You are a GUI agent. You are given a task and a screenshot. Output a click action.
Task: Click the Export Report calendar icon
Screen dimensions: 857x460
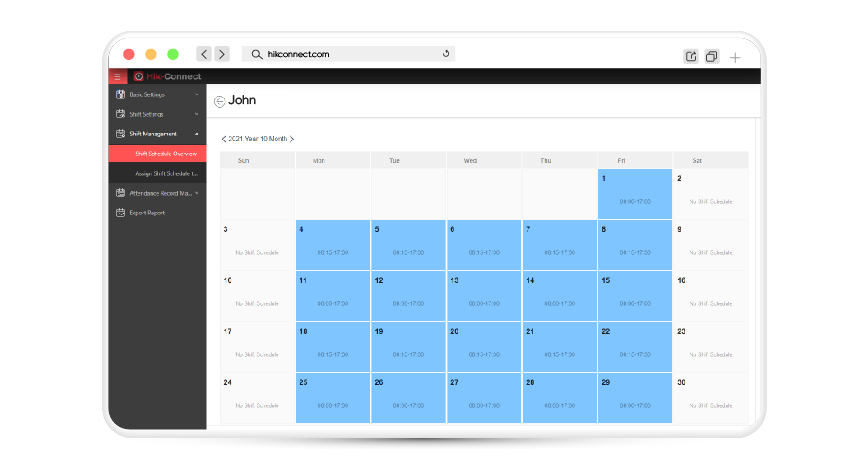120,212
